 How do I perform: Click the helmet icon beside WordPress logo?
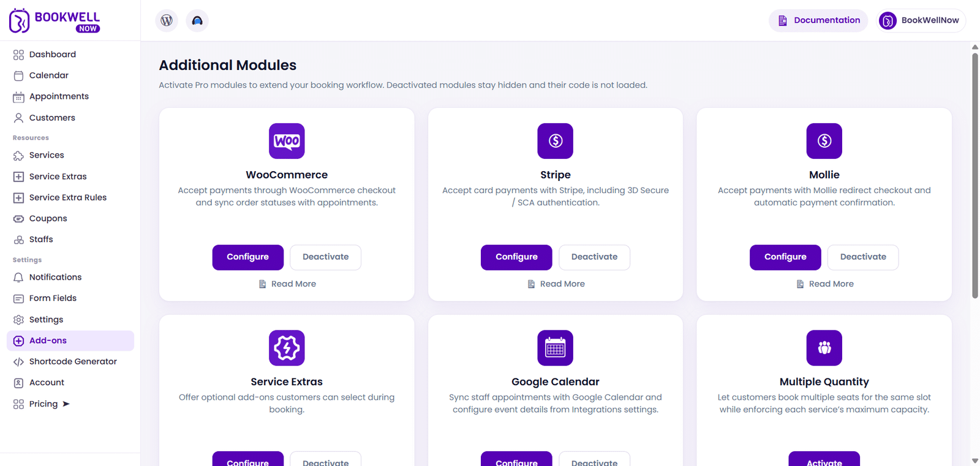[x=197, y=20]
